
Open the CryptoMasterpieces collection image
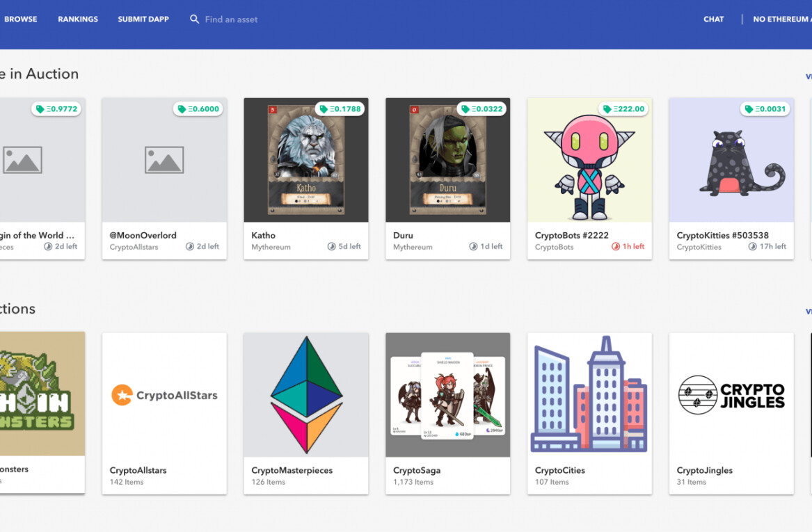[306, 394]
